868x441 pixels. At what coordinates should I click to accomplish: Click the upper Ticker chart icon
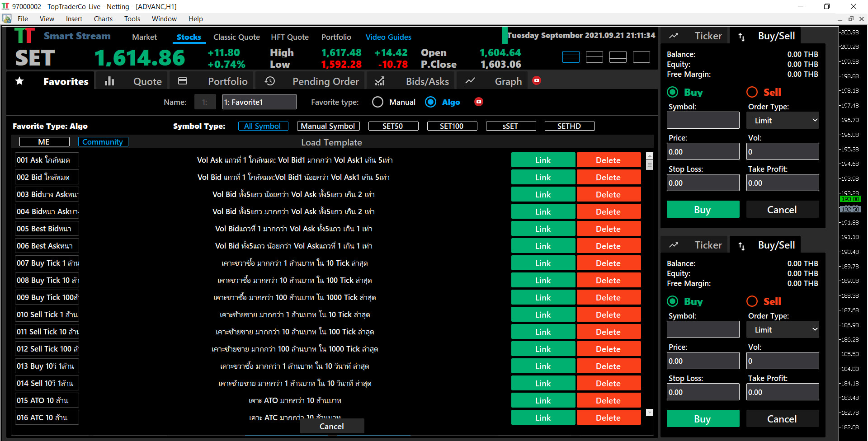674,36
